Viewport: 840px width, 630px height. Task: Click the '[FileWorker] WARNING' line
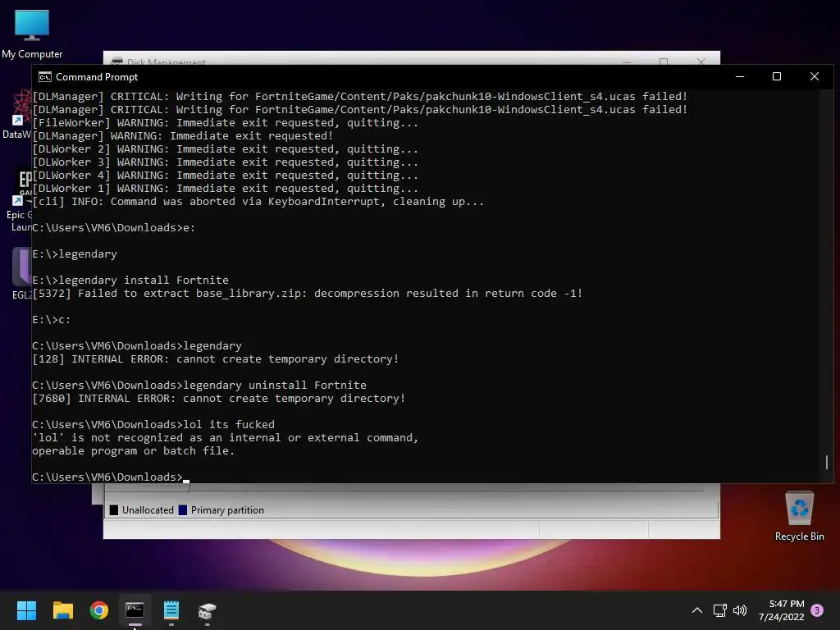(225, 123)
